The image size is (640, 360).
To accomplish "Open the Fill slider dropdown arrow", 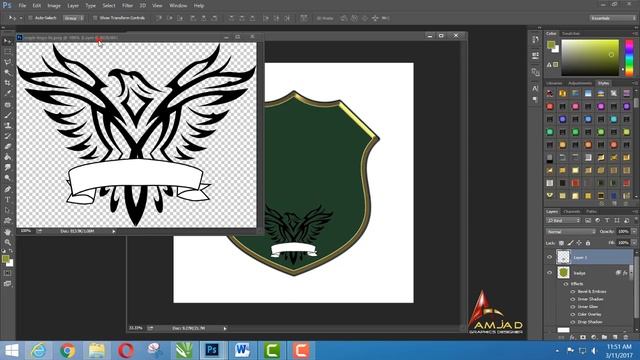I will coord(634,243).
